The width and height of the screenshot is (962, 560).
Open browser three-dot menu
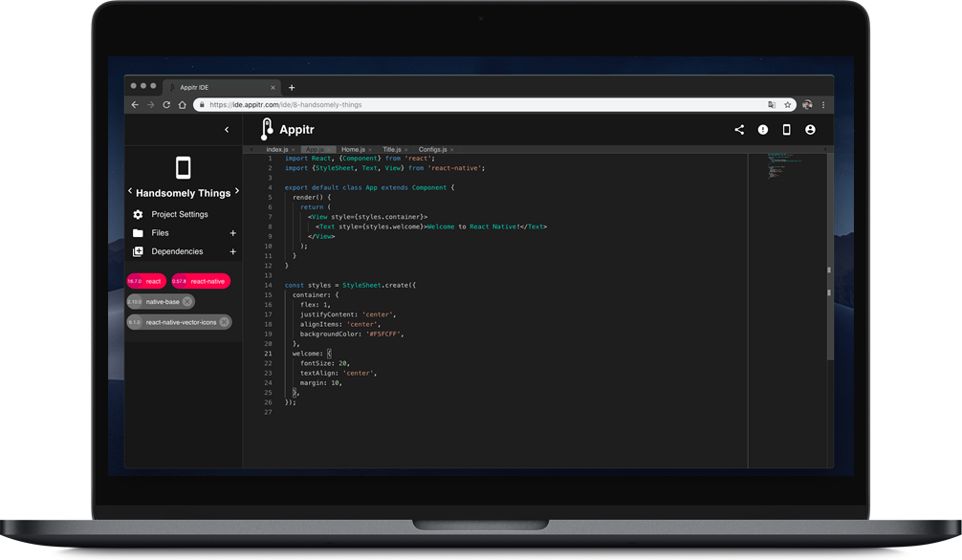(823, 105)
